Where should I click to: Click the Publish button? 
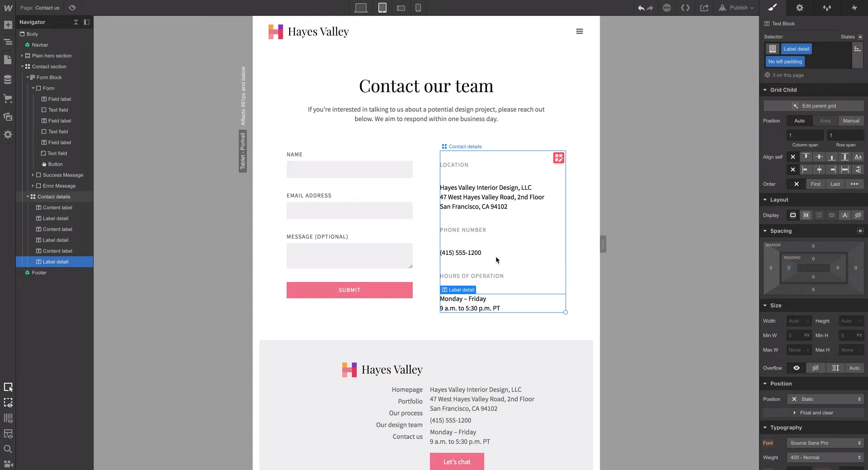[736, 8]
